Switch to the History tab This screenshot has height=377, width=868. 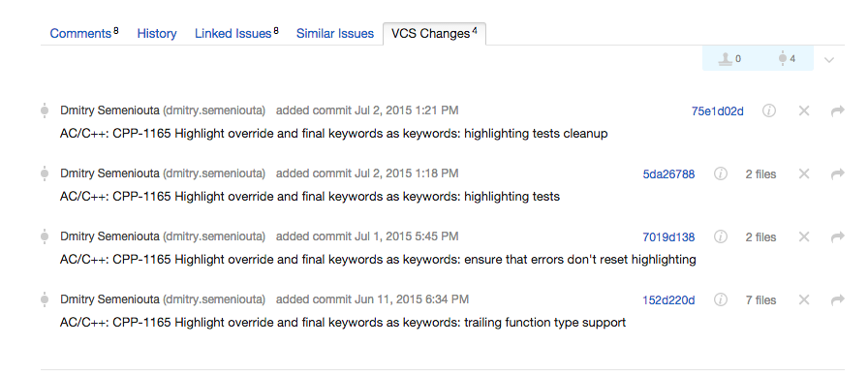(x=157, y=33)
